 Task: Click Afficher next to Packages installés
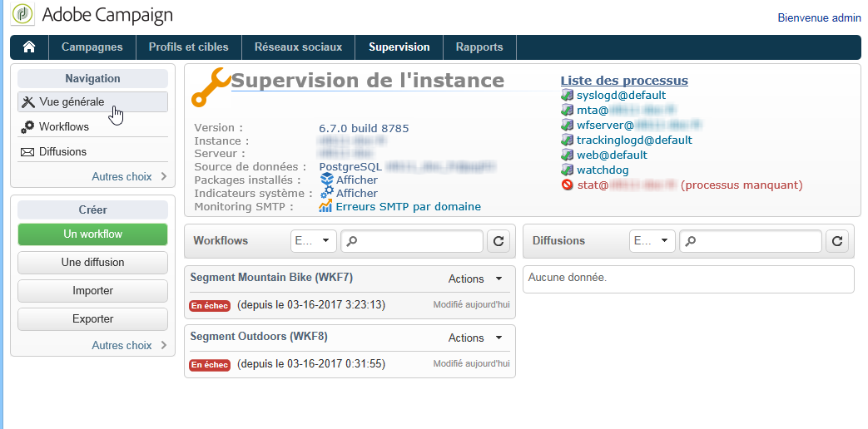point(357,180)
